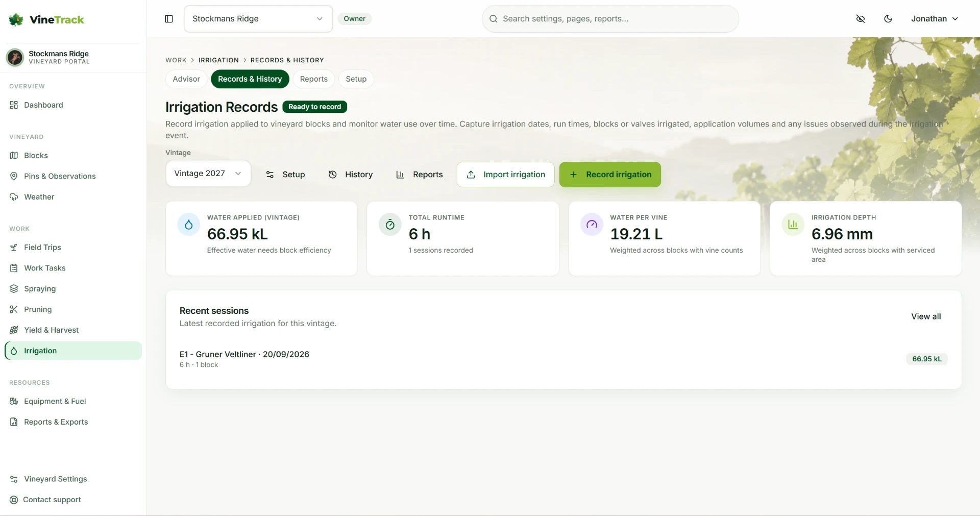Open Reports & Exports page

click(73, 422)
